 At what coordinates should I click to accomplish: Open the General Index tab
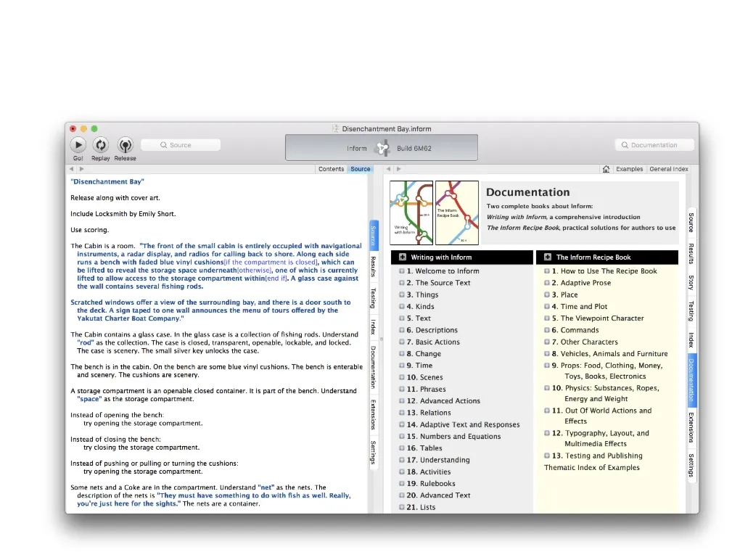668,169
